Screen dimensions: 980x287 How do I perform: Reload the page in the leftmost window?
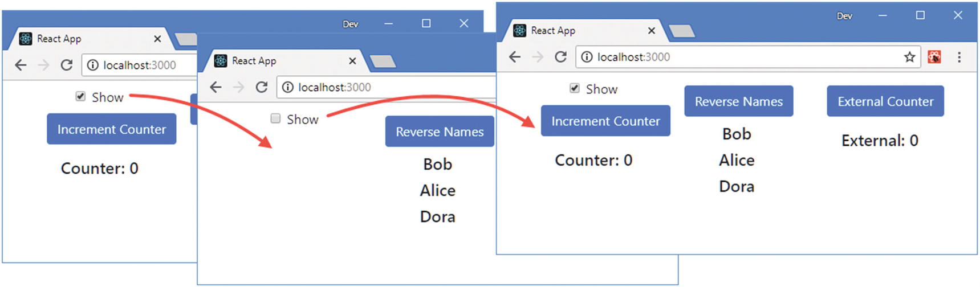(67, 65)
